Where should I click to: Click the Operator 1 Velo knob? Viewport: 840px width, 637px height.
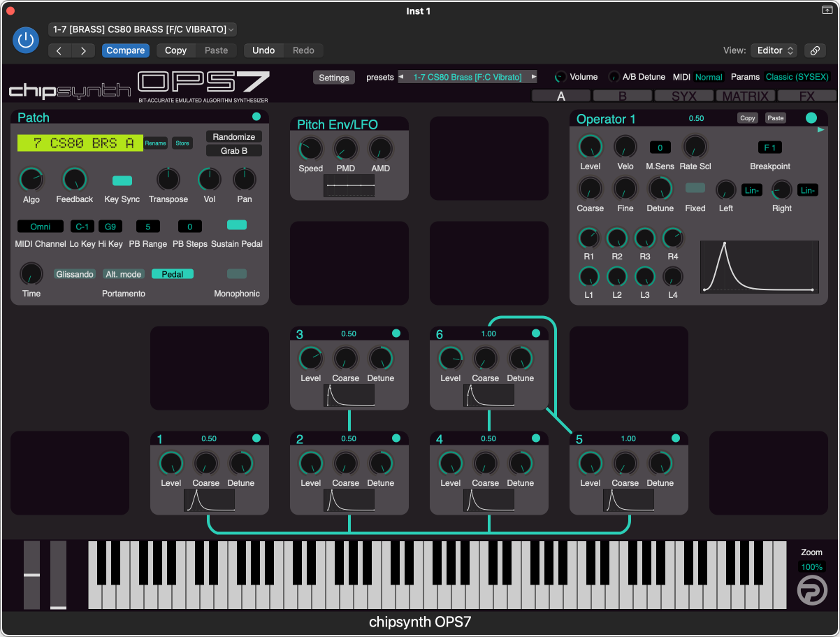click(x=625, y=147)
